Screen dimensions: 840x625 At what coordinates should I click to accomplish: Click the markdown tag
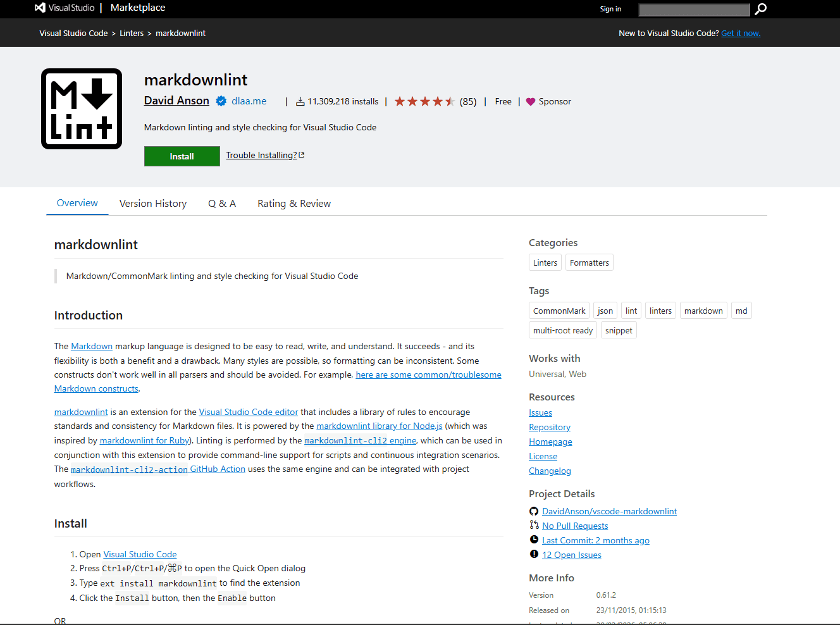click(703, 311)
